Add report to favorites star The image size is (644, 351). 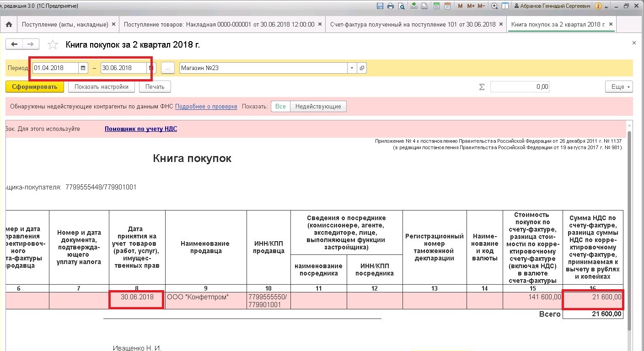[53, 44]
